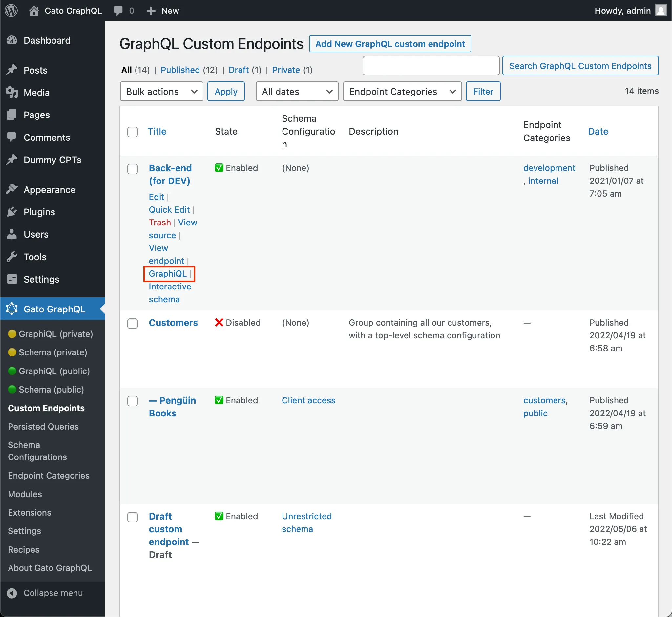Check the select-all header checkbox
The image size is (672, 617).
(134, 131)
